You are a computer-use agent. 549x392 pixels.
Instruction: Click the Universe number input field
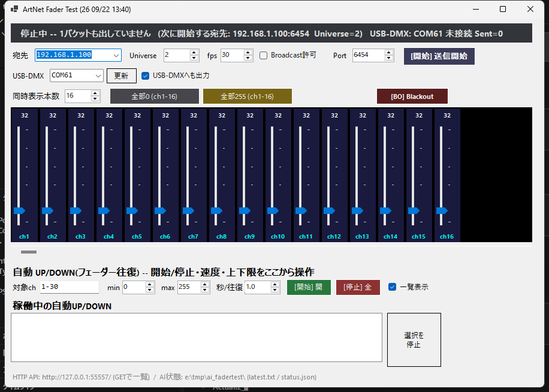[177, 55]
